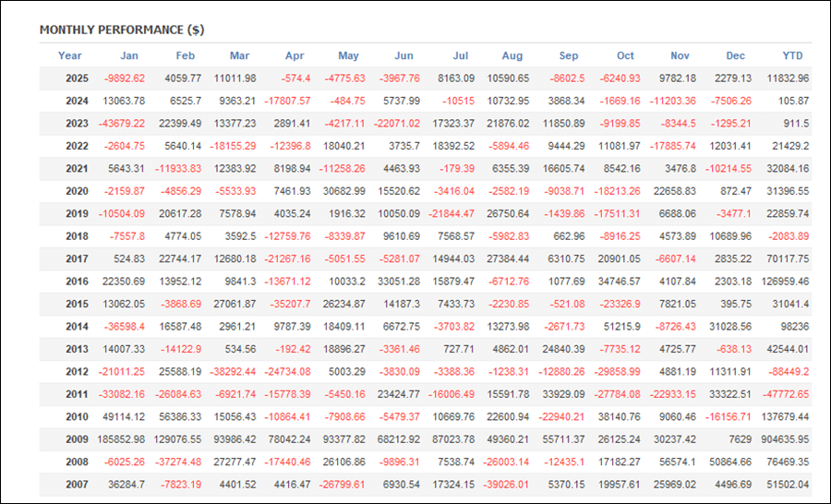Screen dimensions: 831x504
Task: Select the 30682.99 cell in May 2020
Action: [341, 191]
